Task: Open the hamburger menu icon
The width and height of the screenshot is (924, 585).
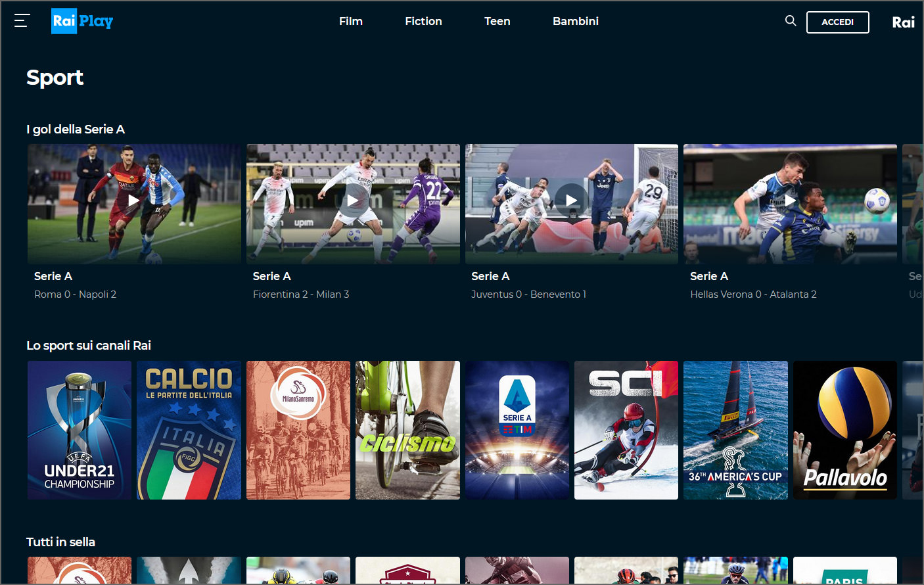Action: coord(22,21)
